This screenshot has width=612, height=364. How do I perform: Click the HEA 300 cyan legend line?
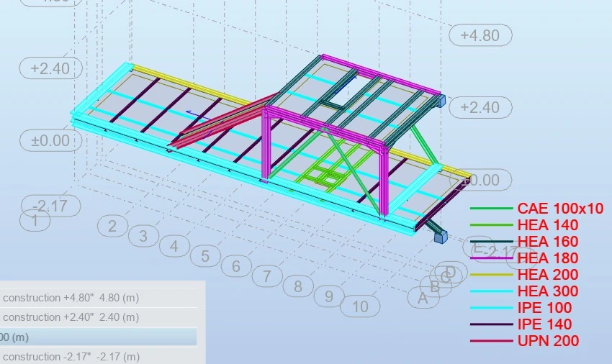492,291
